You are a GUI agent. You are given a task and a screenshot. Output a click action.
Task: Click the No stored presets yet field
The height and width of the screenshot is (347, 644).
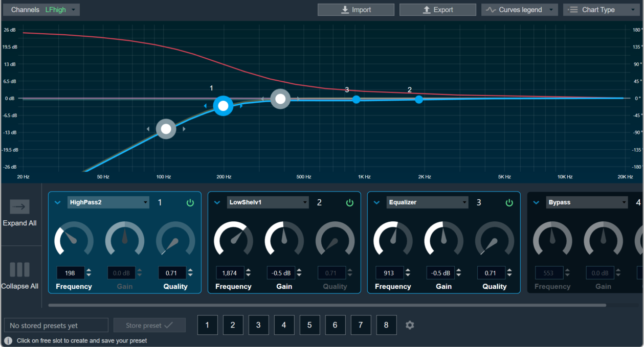point(56,326)
